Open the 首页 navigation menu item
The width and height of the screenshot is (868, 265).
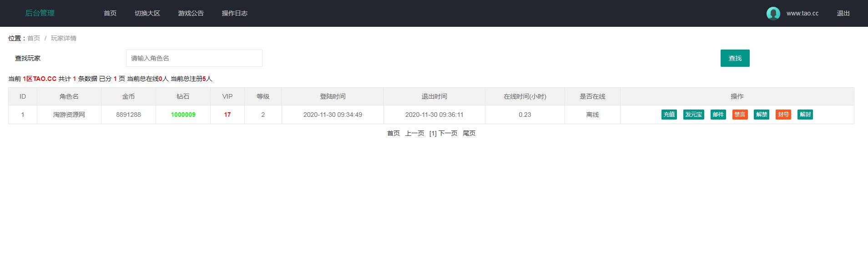110,13
